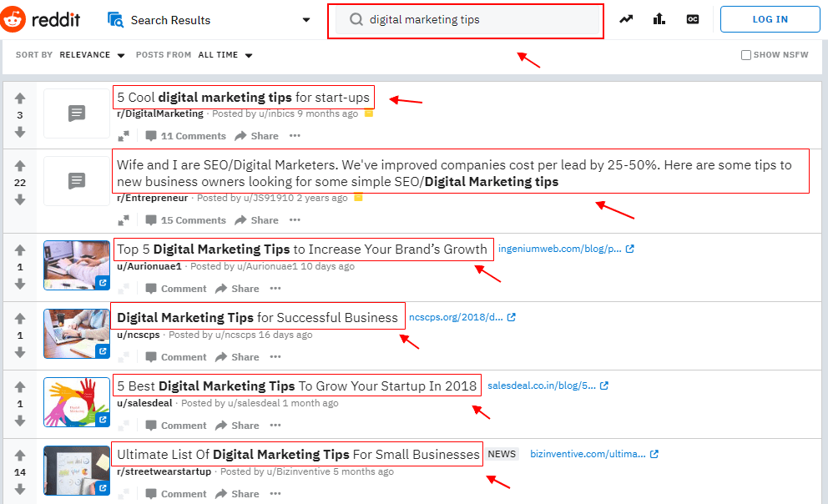Screen dimensions: 828x504
Task: Click the search magnifier icon
Action: (x=356, y=19)
